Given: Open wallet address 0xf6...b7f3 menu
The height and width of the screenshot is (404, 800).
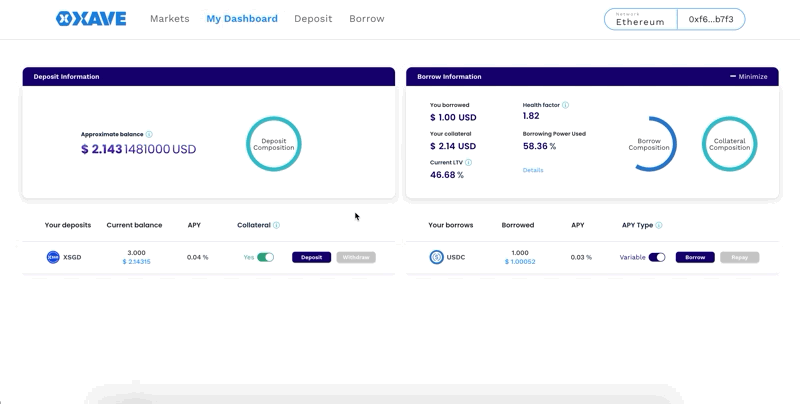Looking at the screenshot, I should 710,19.
